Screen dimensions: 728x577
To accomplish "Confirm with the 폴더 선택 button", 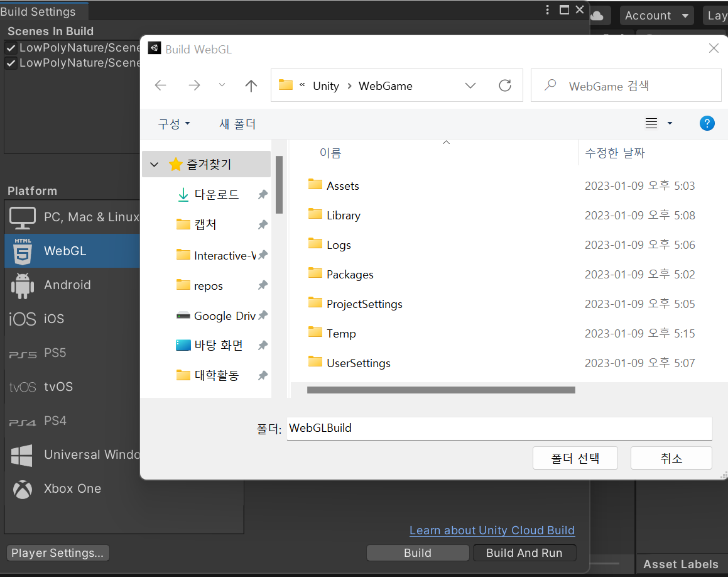I will coord(575,458).
